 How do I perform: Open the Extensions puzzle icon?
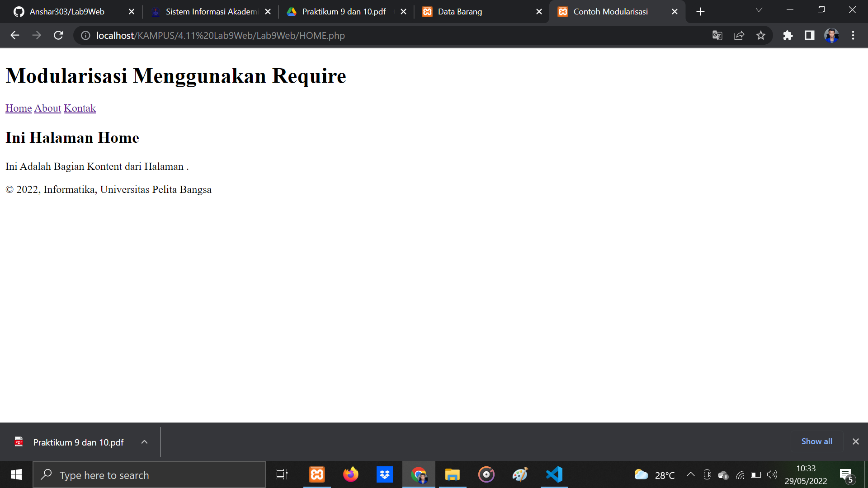click(788, 35)
